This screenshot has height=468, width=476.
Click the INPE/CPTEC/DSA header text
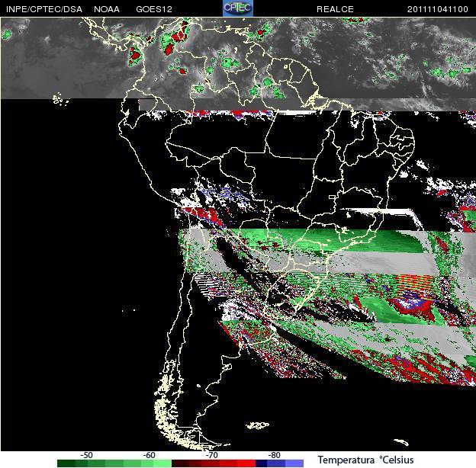tap(44, 9)
